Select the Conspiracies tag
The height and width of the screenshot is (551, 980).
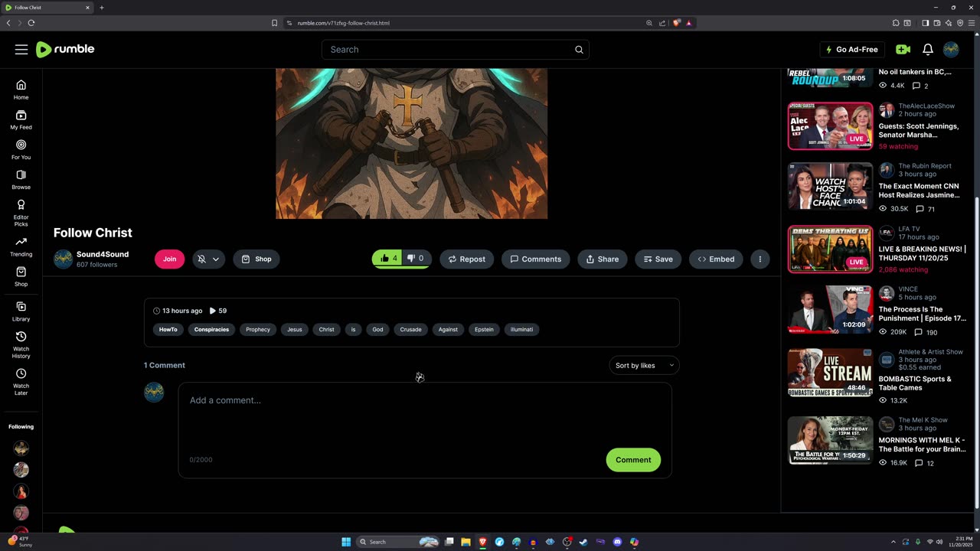tap(211, 330)
